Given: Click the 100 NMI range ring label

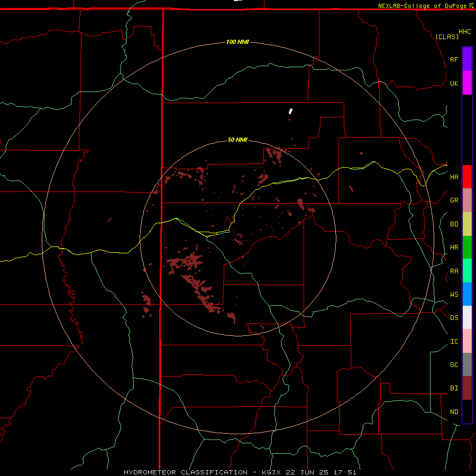Looking at the screenshot, I should (237, 42).
